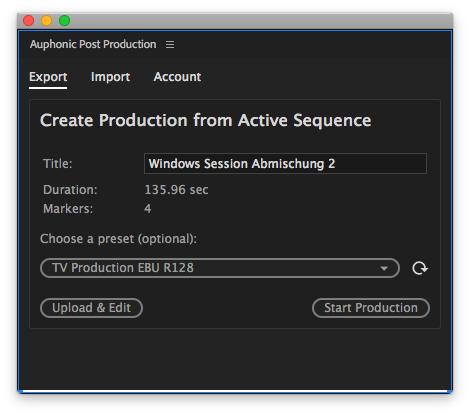470x415 pixels.
Task: Click the Markers: label
Action: [x=68, y=209]
